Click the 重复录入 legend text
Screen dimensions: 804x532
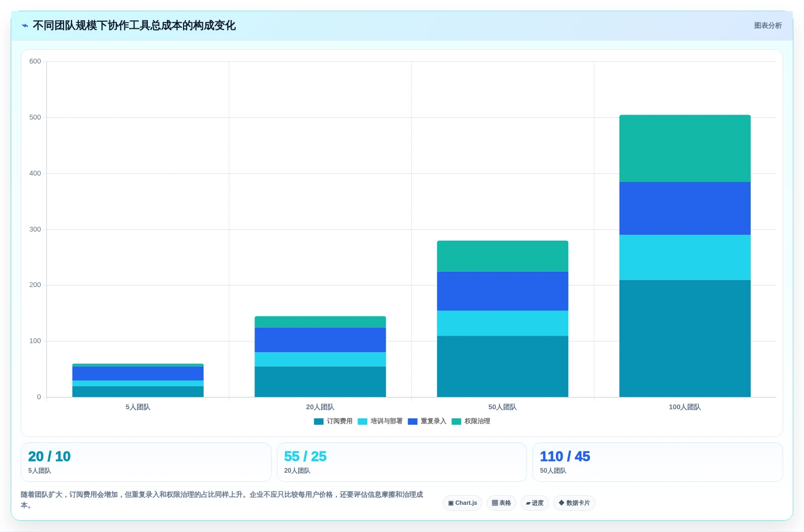(x=433, y=422)
